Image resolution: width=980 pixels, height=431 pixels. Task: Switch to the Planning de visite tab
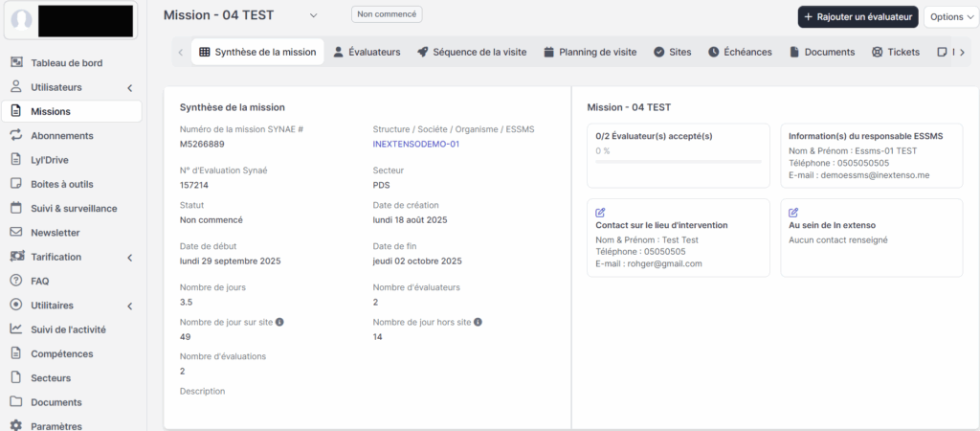(x=590, y=52)
